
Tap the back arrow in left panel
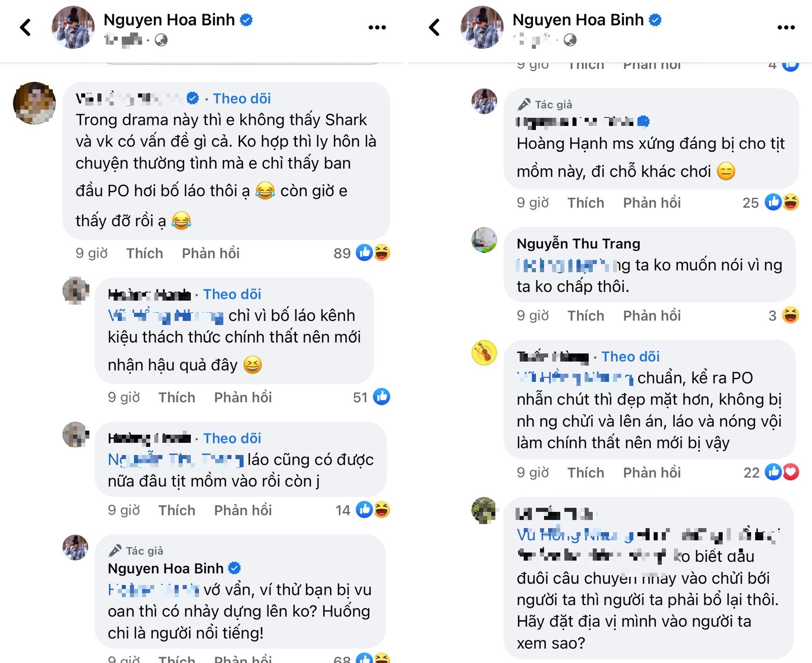[x=26, y=28]
